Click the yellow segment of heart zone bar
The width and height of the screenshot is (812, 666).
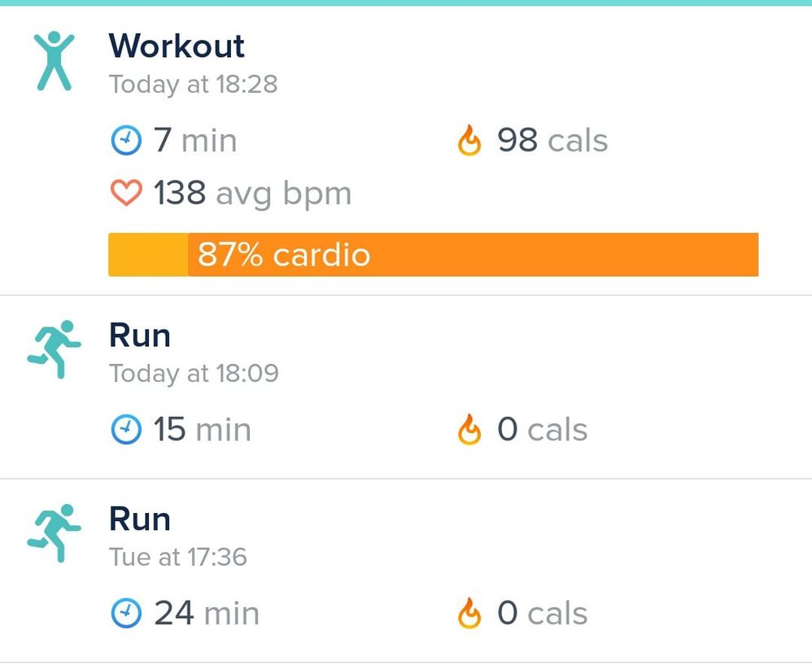tap(148, 255)
